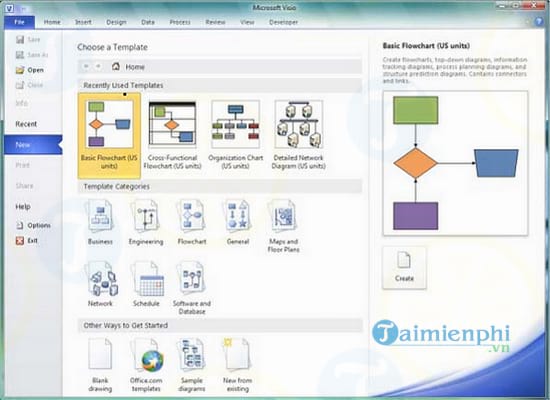Create New from existing drawing
This screenshot has height=400, width=550.
[x=237, y=365]
